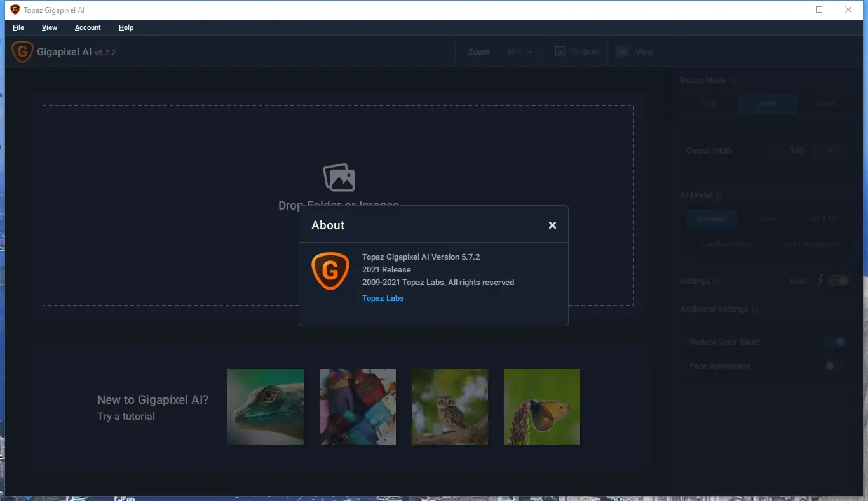Open the View menu in the menu bar

pyautogui.click(x=50, y=28)
